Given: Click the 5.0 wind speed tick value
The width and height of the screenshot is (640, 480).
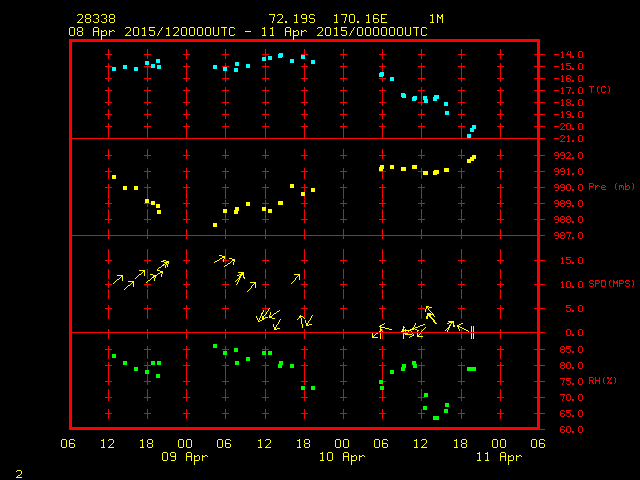Looking at the screenshot, I should [x=574, y=309].
